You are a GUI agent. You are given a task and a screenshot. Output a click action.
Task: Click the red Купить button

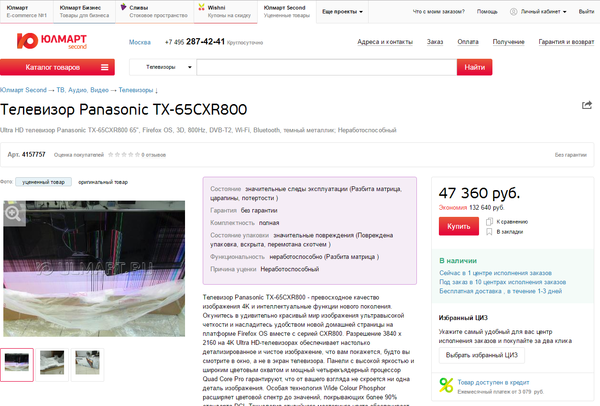point(458,226)
